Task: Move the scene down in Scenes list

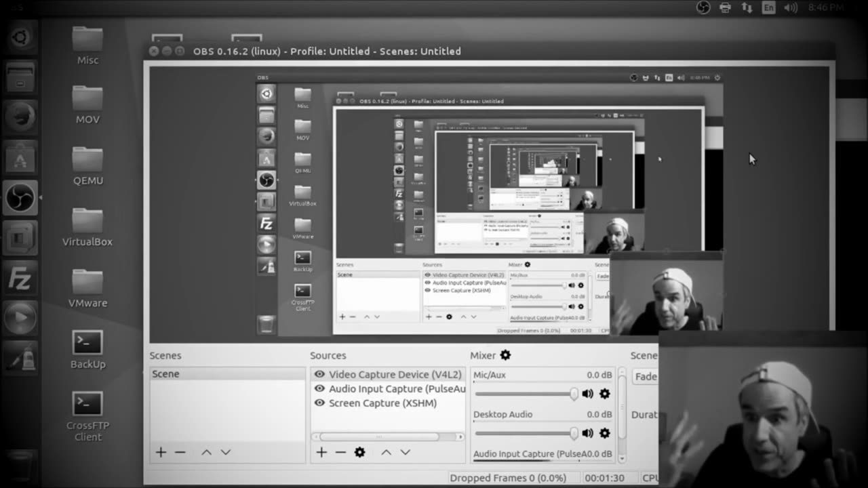Action: 226,452
